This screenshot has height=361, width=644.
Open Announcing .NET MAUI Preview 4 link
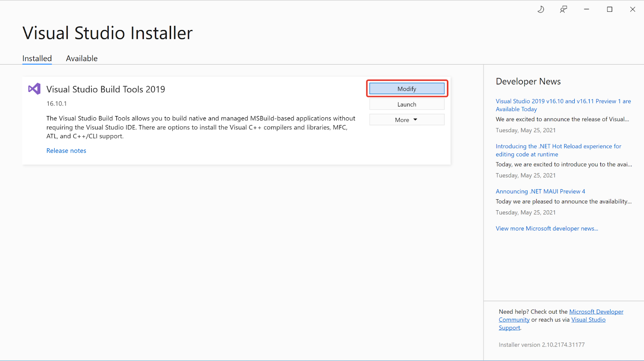pyautogui.click(x=541, y=191)
